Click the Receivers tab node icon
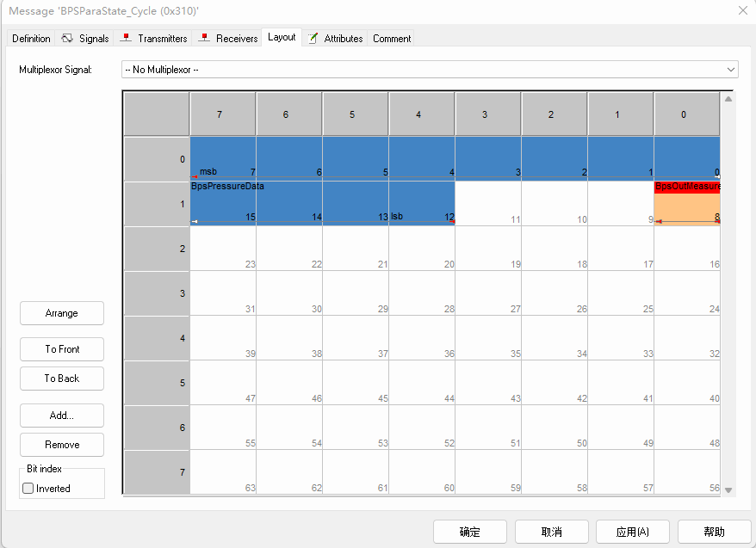 point(204,38)
